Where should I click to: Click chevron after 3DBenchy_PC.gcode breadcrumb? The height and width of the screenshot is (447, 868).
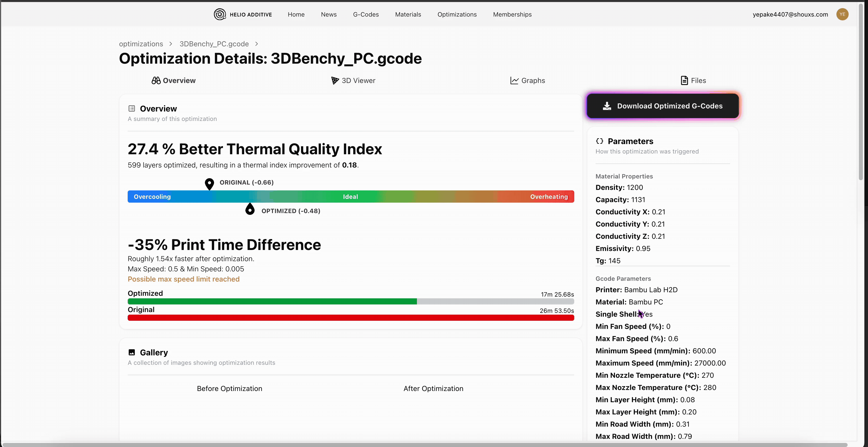pos(257,44)
